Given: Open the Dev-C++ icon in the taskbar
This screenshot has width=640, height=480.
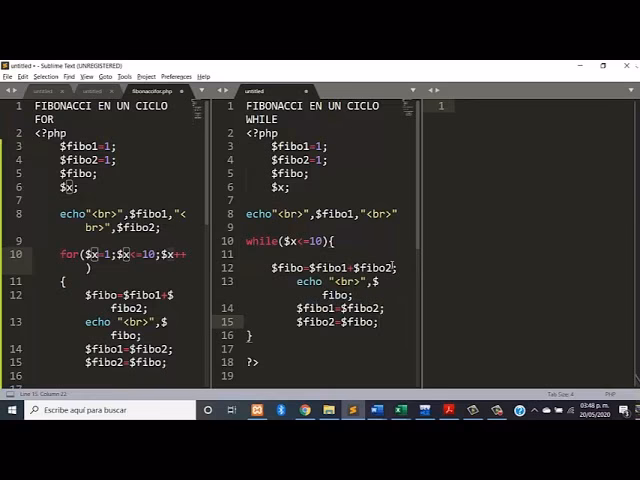Looking at the screenshot, I should [x=425, y=410].
